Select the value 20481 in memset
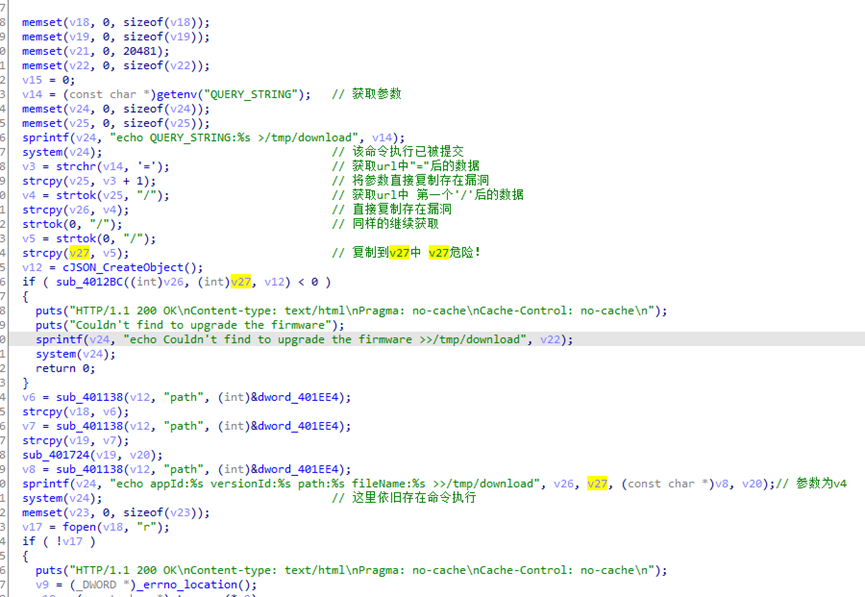The width and height of the screenshot is (865, 597). pyautogui.click(x=140, y=51)
